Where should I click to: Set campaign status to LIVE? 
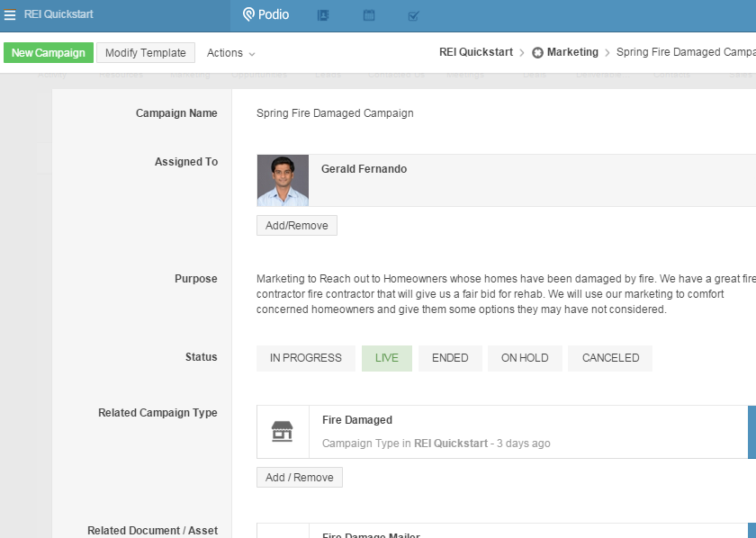point(386,358)
